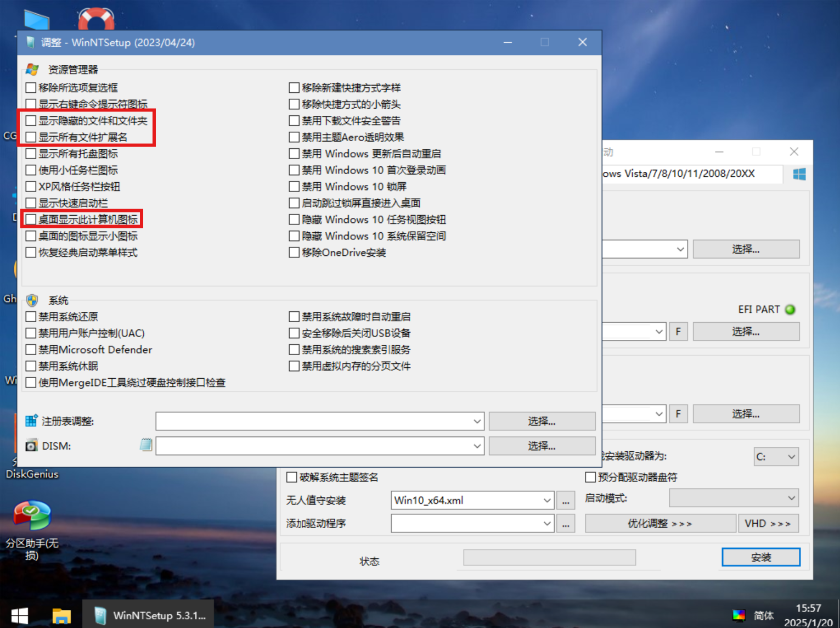Check 破解系统主题签名 in the main window
Viewport: 840px width, 628px height.
pos(292,477)
